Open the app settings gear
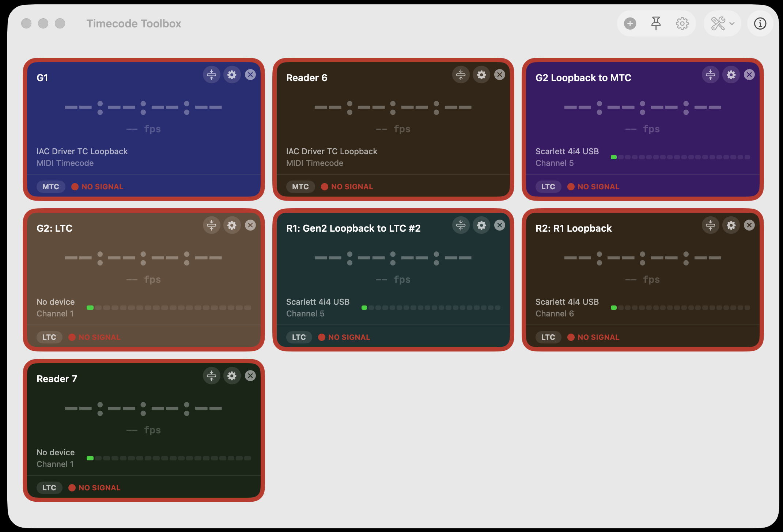783x532 pixels. click(682, 24)
